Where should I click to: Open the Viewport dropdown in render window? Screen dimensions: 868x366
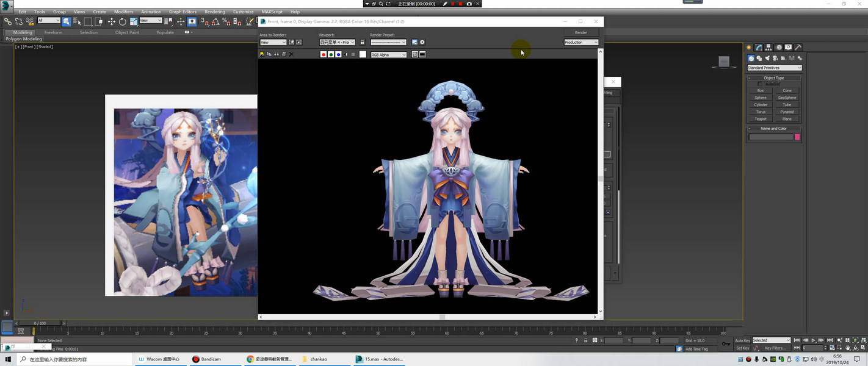pyautogui.click(x=337, y=42)
